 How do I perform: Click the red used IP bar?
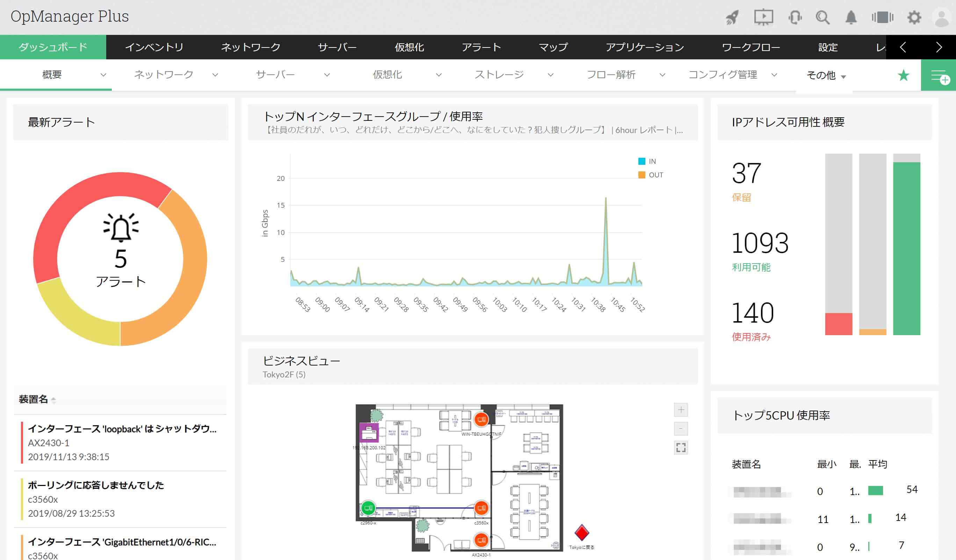(838, 324)
